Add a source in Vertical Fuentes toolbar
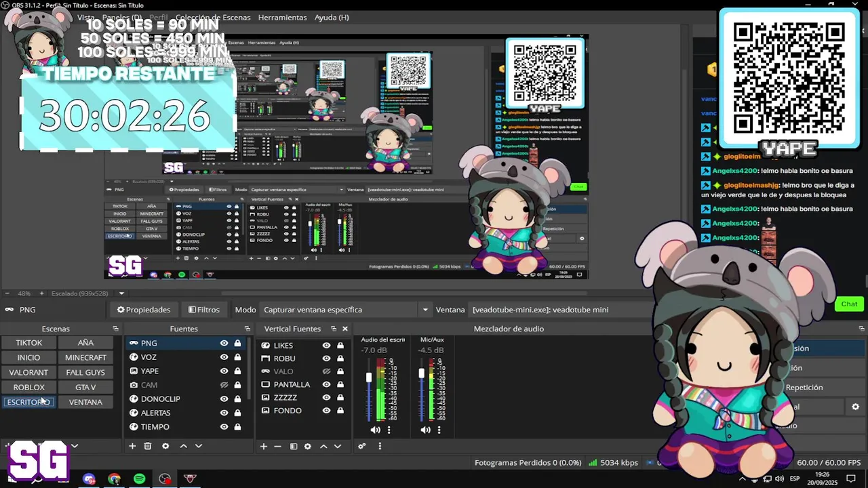The height and width of the screenshot is (488, 868). click(x=263, y=446)
